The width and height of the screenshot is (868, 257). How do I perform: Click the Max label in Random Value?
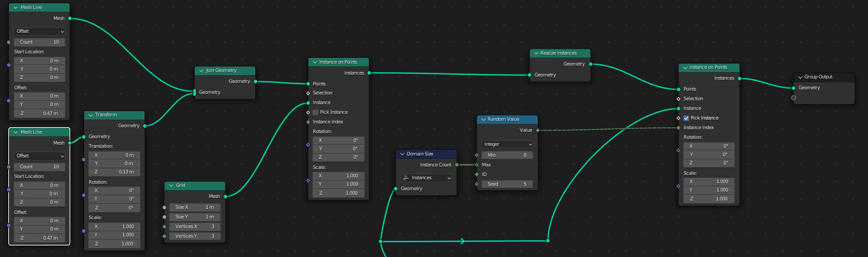(486, 164)
